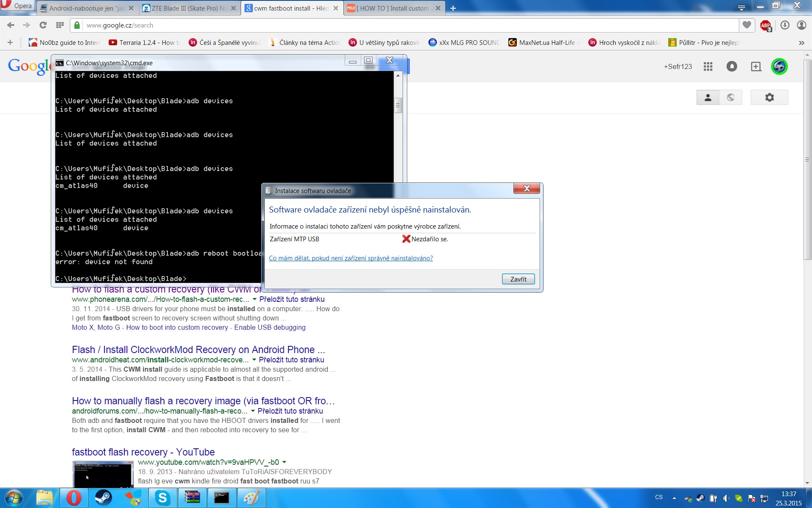The image size is (812, 508).
Task: Open 'Co mám dělat' help link
Action: (x=351, y=258)
